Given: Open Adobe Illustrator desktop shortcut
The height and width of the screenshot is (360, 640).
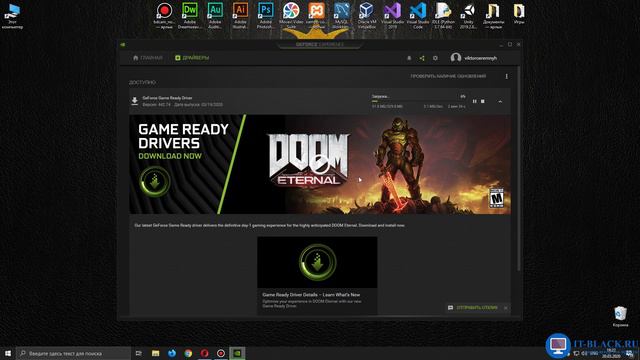Looking at the screenshot, I should 240,16.
